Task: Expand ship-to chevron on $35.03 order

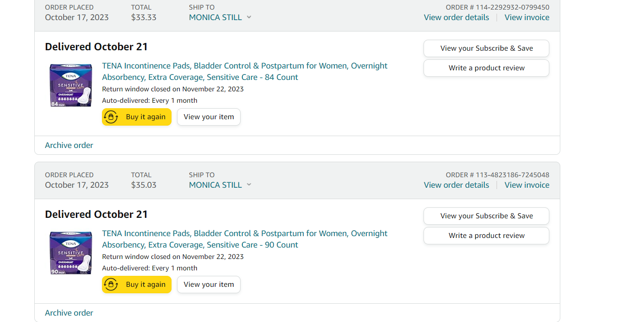Action: (x=249, y=185)
